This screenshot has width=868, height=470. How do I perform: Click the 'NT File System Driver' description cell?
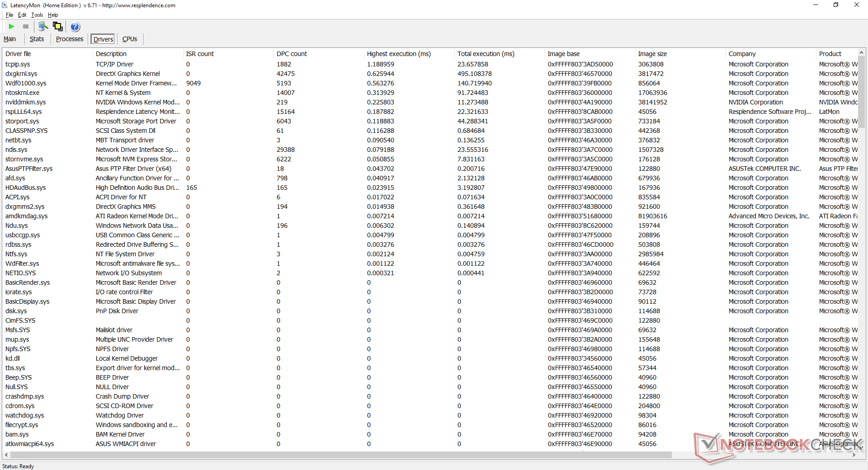click(x=125, y=254)
